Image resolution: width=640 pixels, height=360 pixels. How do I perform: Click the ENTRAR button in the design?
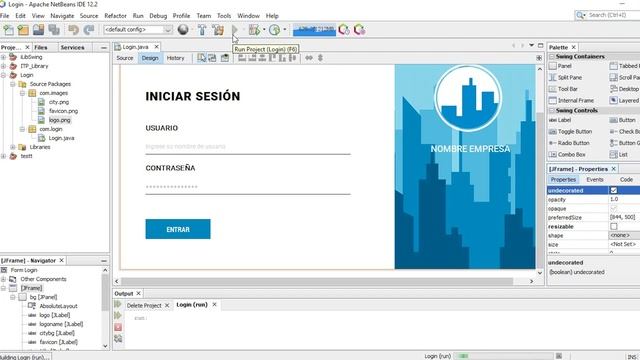pyautogui.click(x=178, y=229)
